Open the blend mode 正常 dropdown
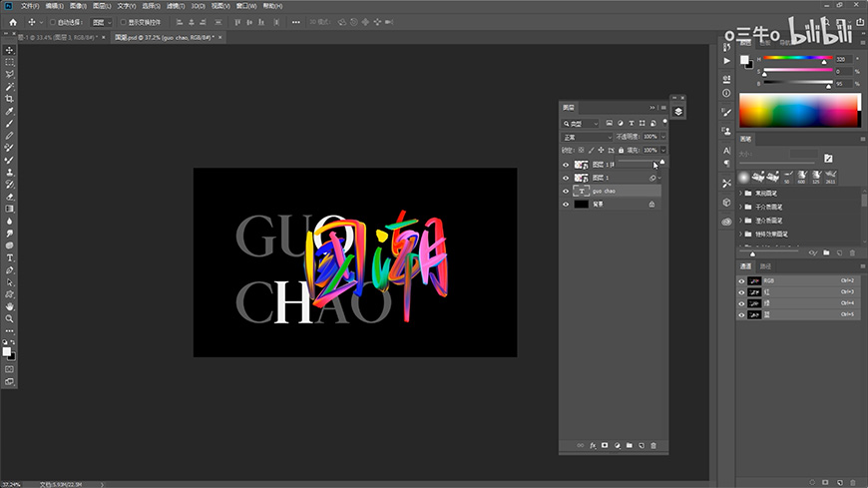This screenshot has height=488, width=868. [x=587, y=137]
